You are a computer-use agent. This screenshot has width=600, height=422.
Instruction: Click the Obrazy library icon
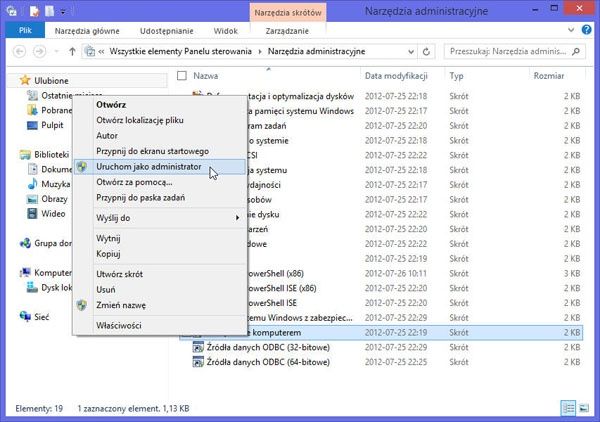[33, 199]
